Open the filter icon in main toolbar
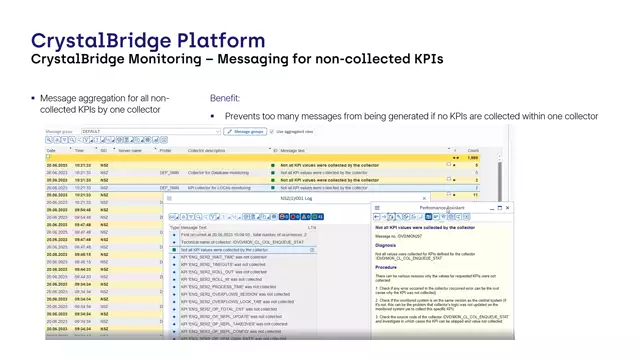Screen dimensions: 640x360 click(x=87, y=140)
